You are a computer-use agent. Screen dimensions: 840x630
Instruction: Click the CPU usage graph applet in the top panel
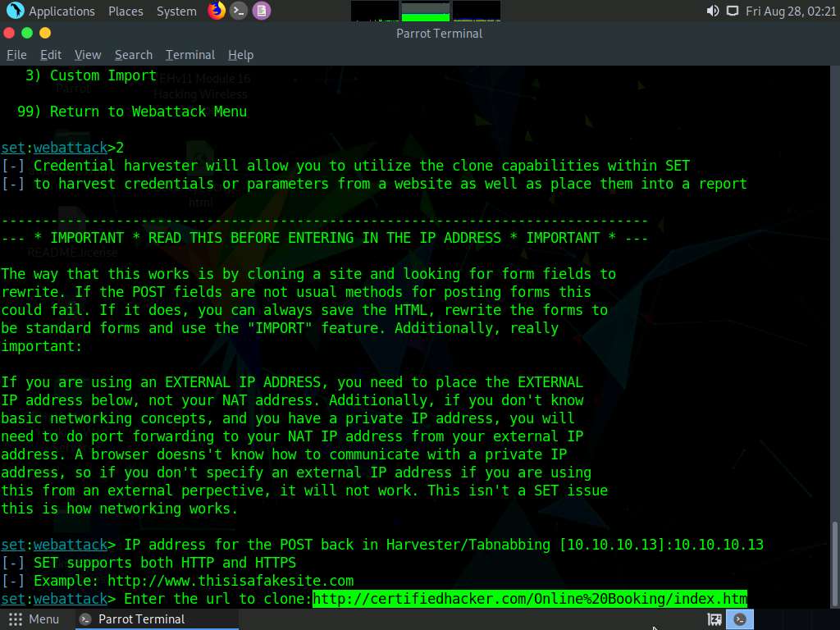[x=427, y=11]
